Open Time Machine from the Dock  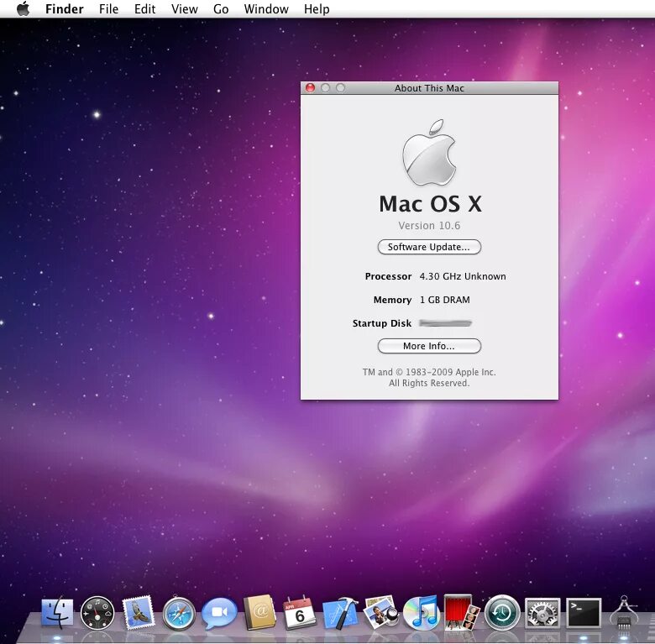click(501, 613)
